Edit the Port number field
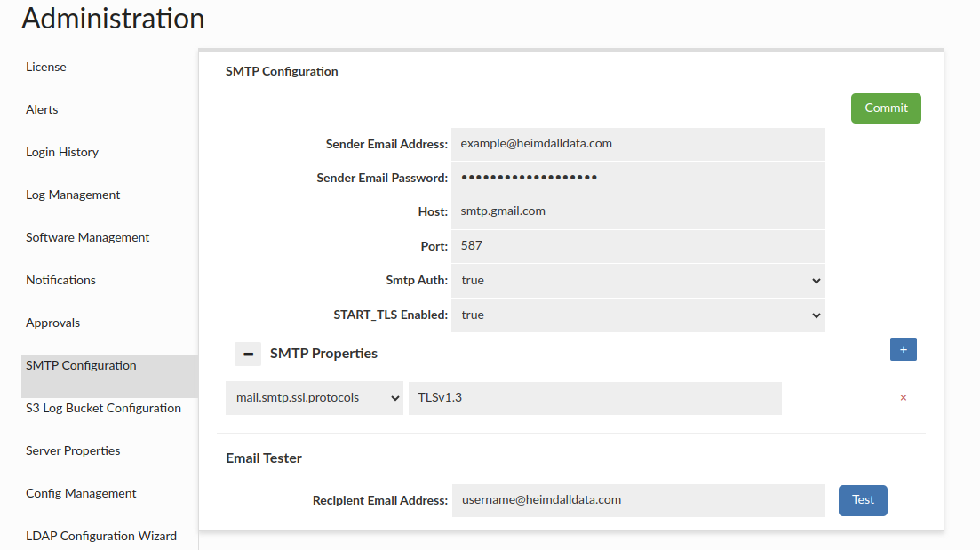Image resolution: width=980 pixels, height=550 pixels. click(637, 246)
